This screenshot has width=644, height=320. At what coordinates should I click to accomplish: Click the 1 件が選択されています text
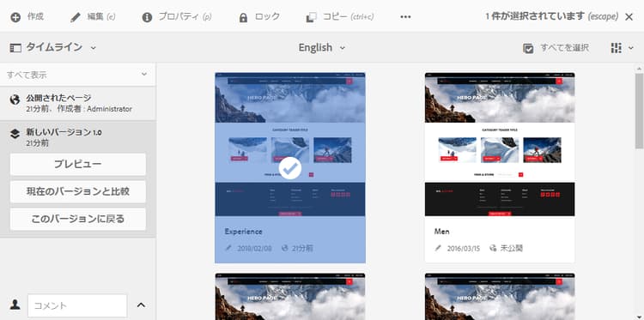(535, 16)
